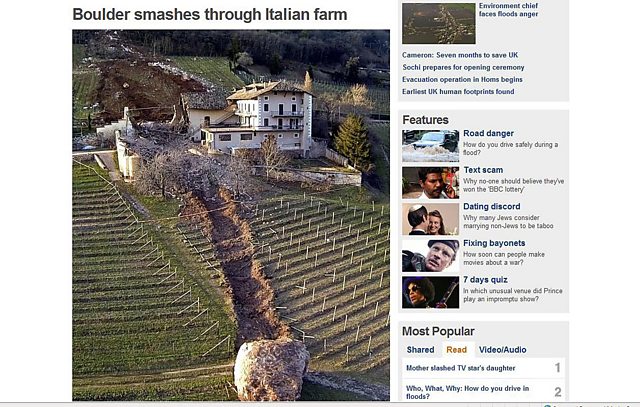Open the 7 days quiz feature

point(485,280)
